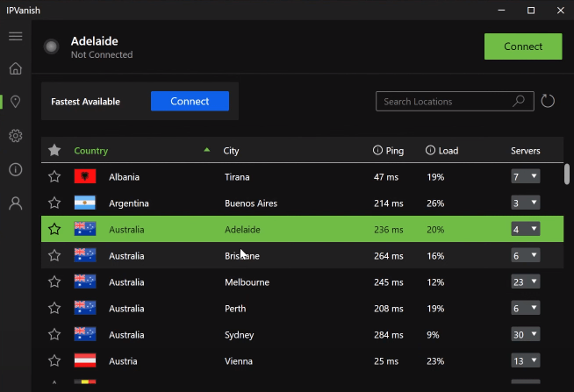This screenshot has width=574, height=392.
Task: Open Account profile icon in sidebar
Action: tap(15, 203)
